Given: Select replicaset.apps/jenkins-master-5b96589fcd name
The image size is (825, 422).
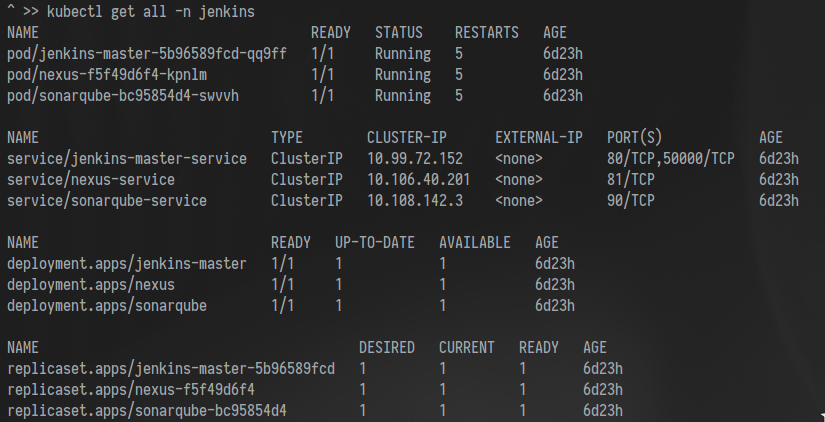Looking at the screenshot, I should [x=171, y=369].
